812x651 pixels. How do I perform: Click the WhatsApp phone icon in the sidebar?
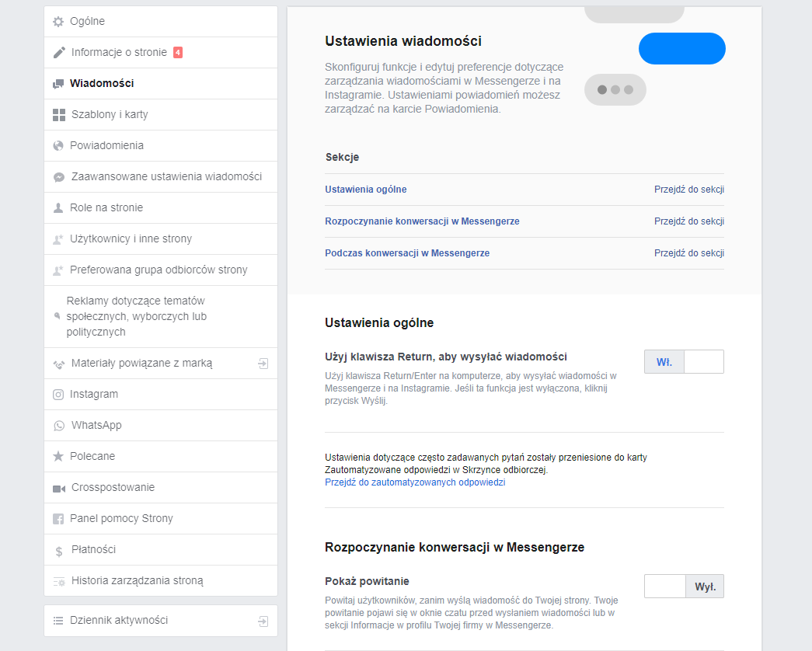pos(58,425)
